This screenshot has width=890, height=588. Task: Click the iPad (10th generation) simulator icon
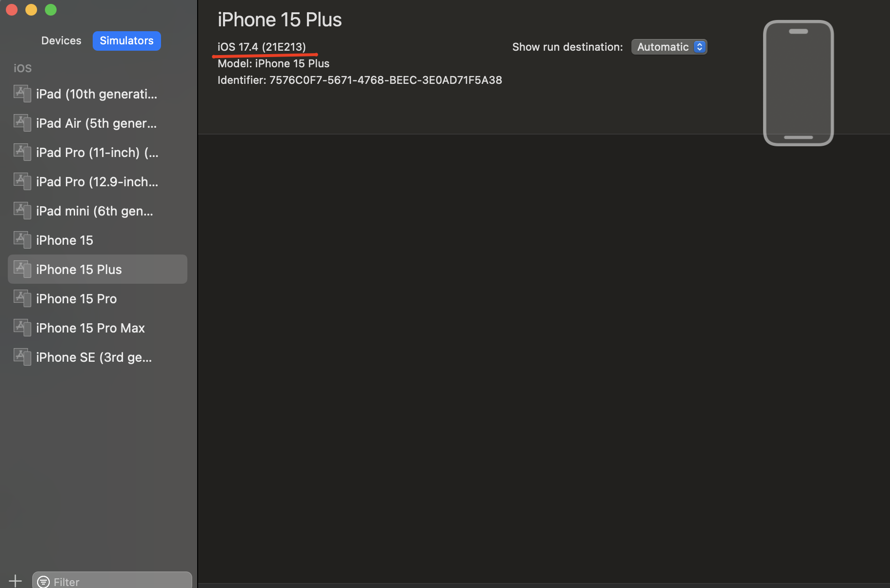click(x=22, y=93)
